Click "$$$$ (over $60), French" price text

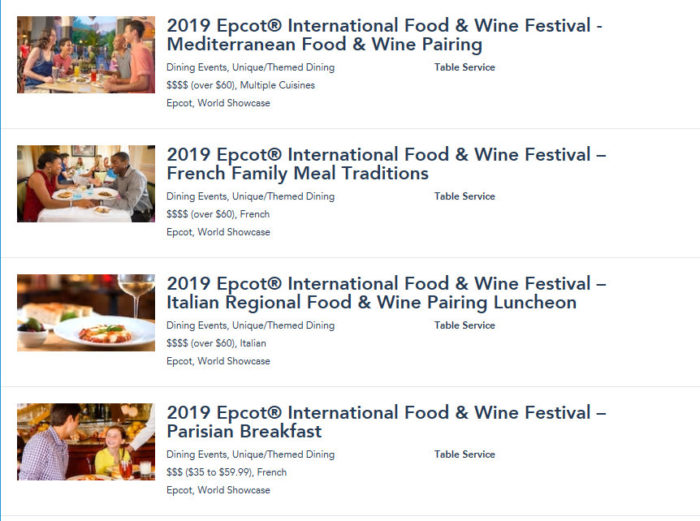tap(218, 215)
